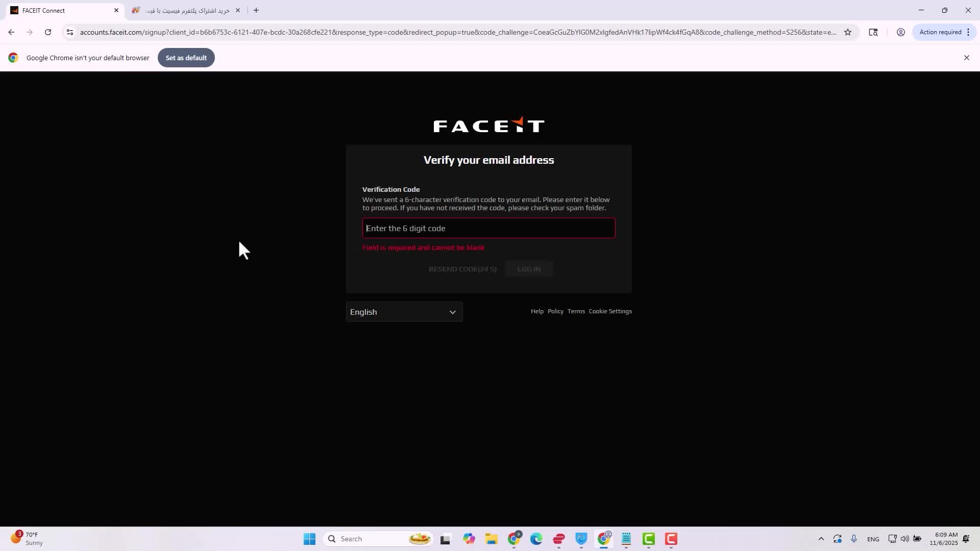The width and height of the screenshot is (980, 551).
Task: Open a new browser tab
Action: click(x=256, y=10)
